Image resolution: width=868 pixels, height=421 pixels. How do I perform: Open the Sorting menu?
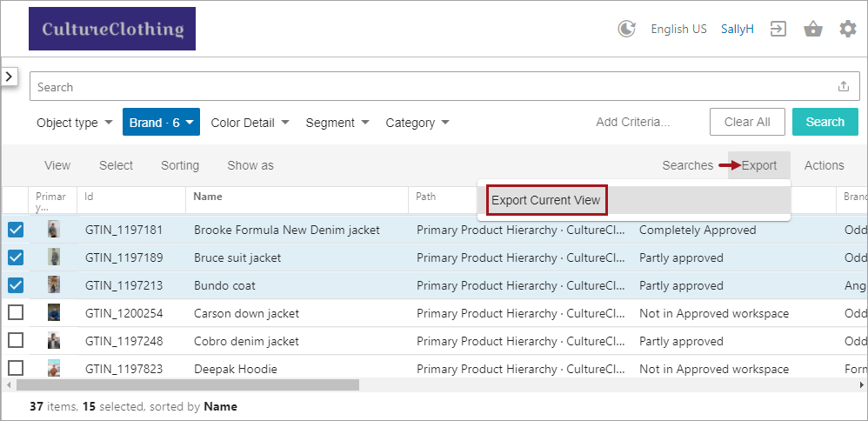click(180, 165)
